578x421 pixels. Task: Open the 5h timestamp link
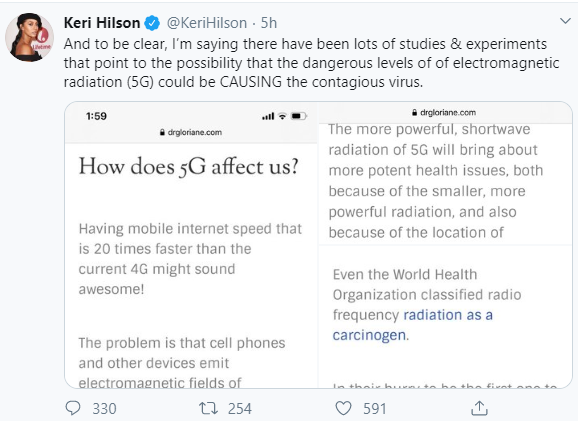pyautogui.click(x=269, y=23)
